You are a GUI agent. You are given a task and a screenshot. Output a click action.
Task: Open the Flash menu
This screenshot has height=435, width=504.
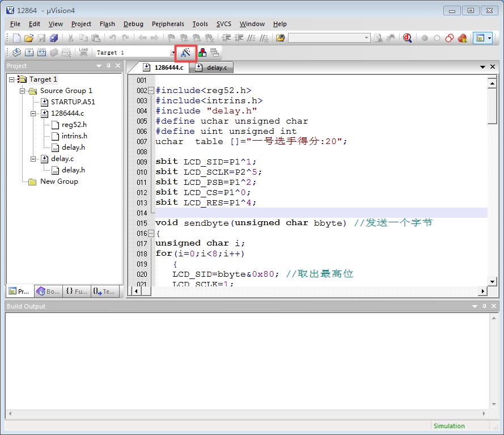pyautogui.click(x=107, y=24)
